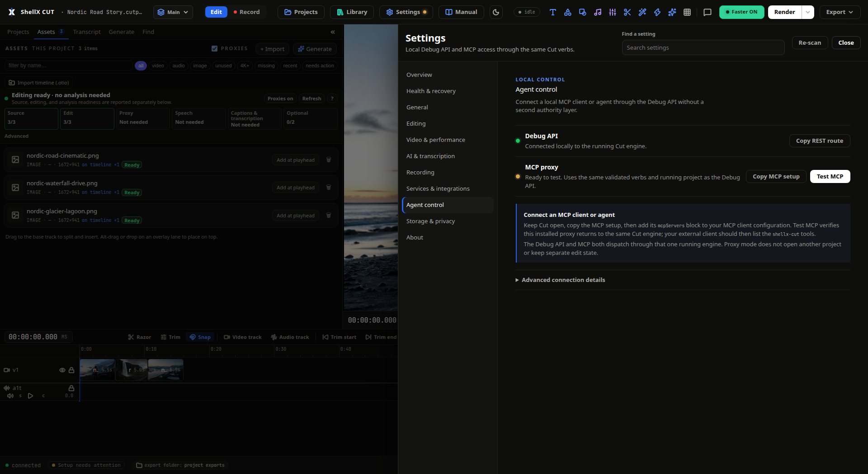Open the grid layout icon
Viewport: 868px width, 474px height.
[x=687, y=12]
